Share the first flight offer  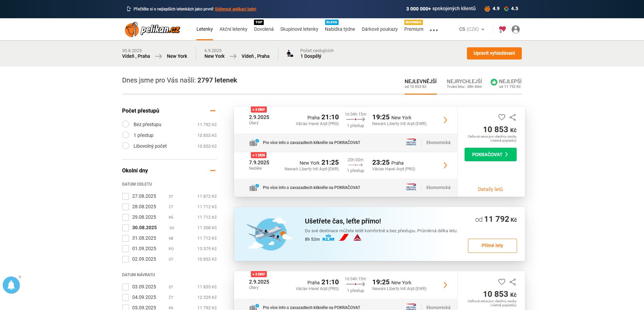click(x=513, y=117)
